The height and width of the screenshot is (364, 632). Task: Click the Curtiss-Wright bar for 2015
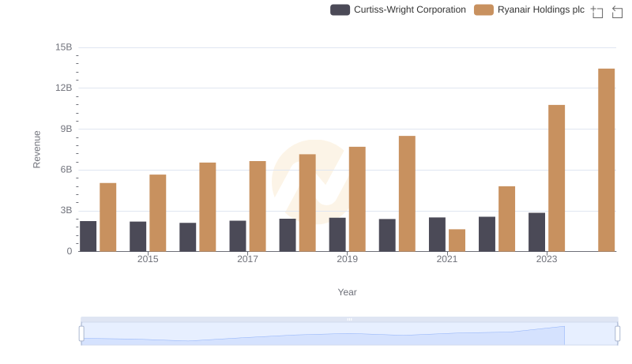click(x=137, y=236)
